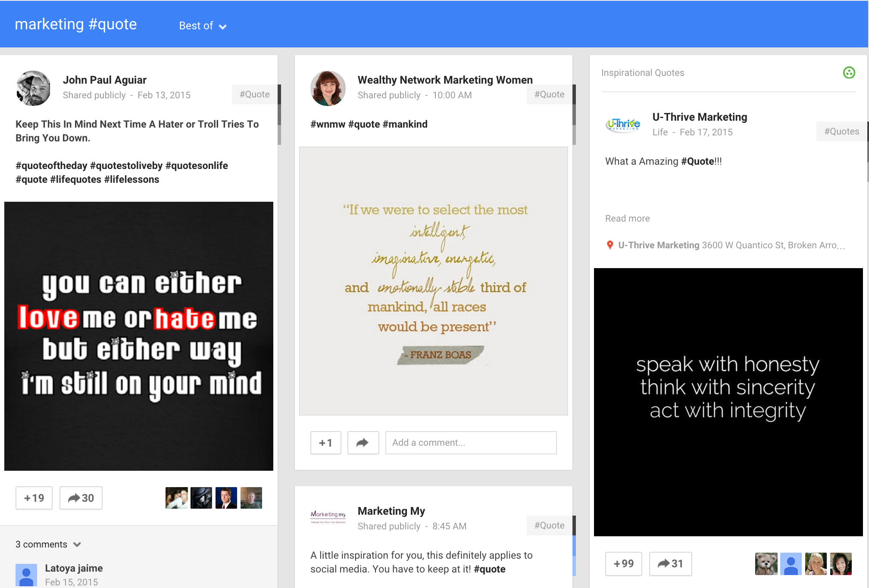Toggle the +19 button on Aguiar's post
This screenshot has width=869, height=588.
[34, 498]
